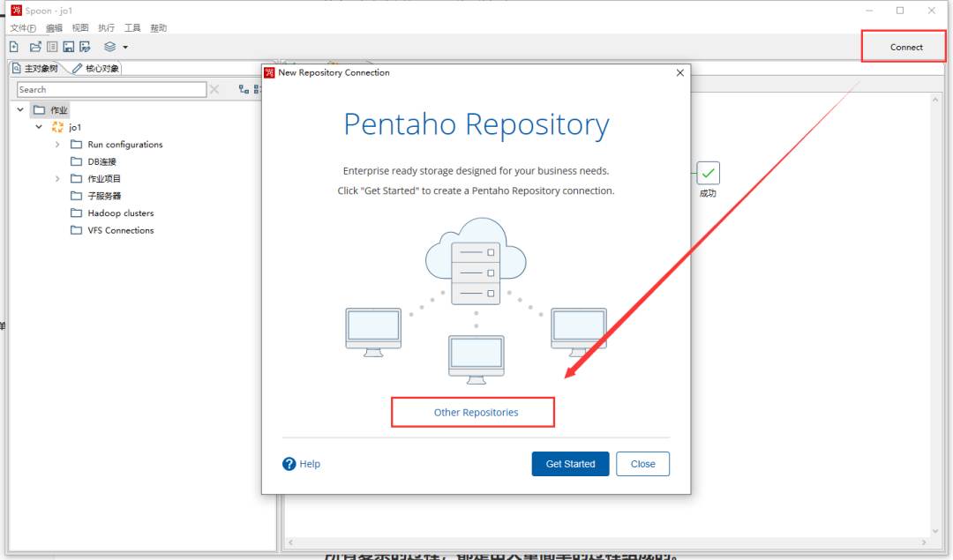Open the 视图 menu
The height and width of the screenshot is (560, 953).
pos(80,28)
